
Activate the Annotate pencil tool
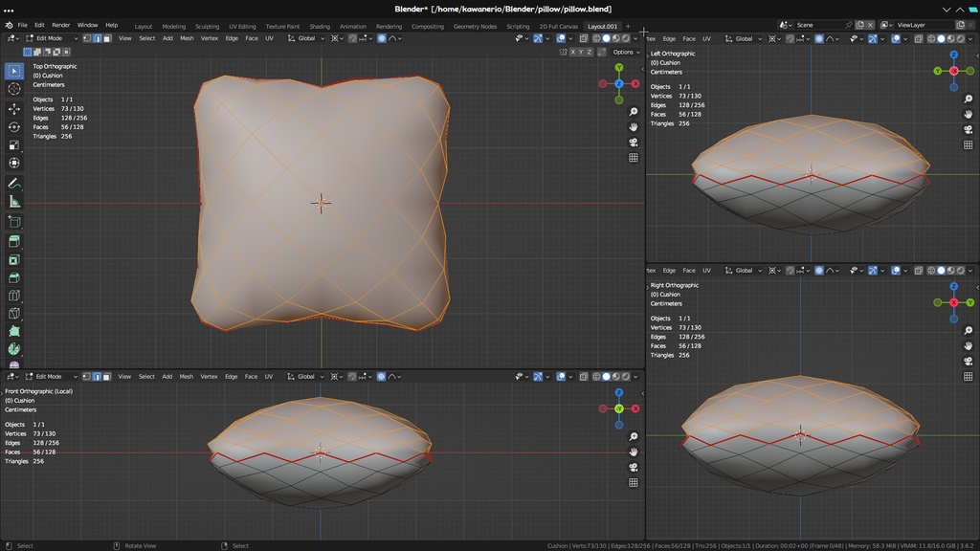pyautogui.click(x=14, y=183)
